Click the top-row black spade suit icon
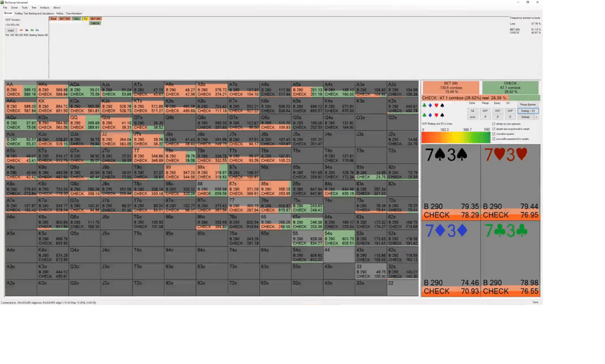Screen dimensions: 605x364 441,106
